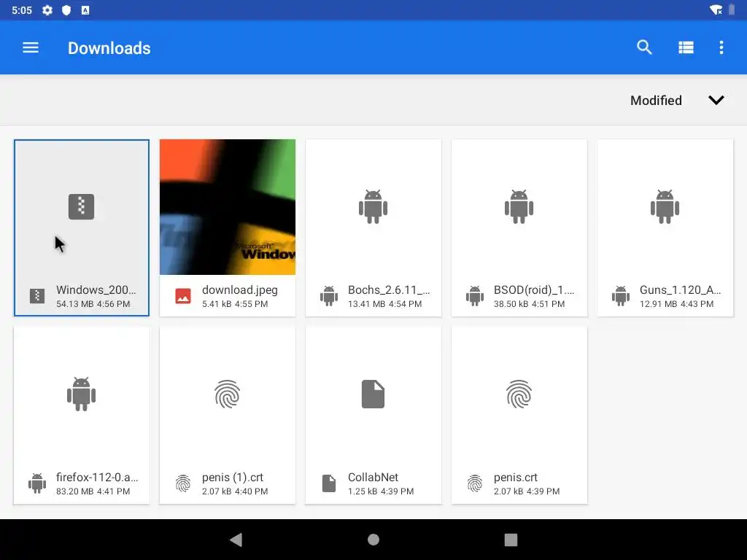Select the Windows_200... file name

pos(96,290)
